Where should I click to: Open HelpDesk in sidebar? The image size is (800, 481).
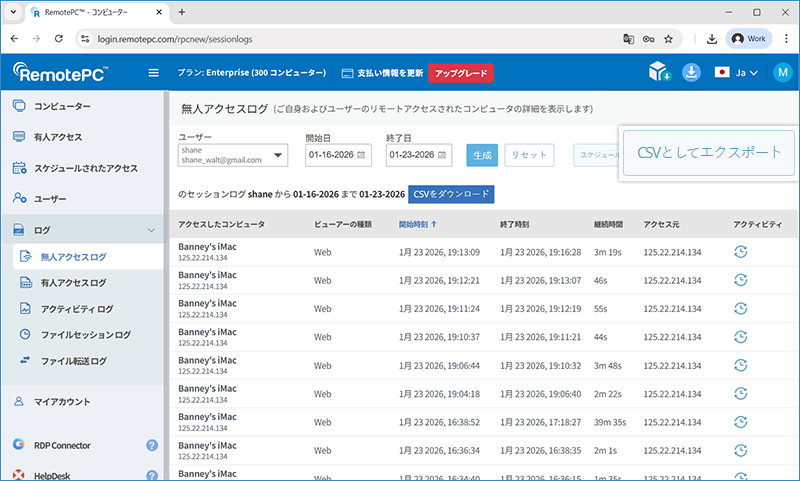tap(52, 475)
